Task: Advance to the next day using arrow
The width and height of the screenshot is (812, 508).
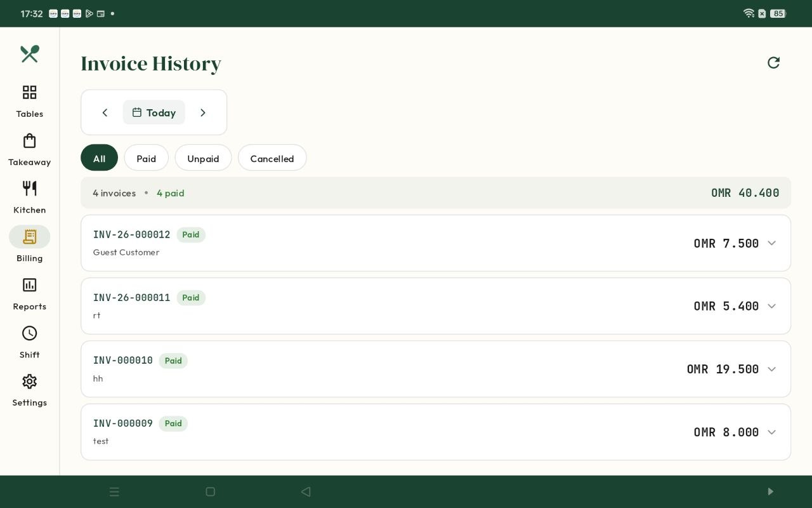Action: click(203, 112)
